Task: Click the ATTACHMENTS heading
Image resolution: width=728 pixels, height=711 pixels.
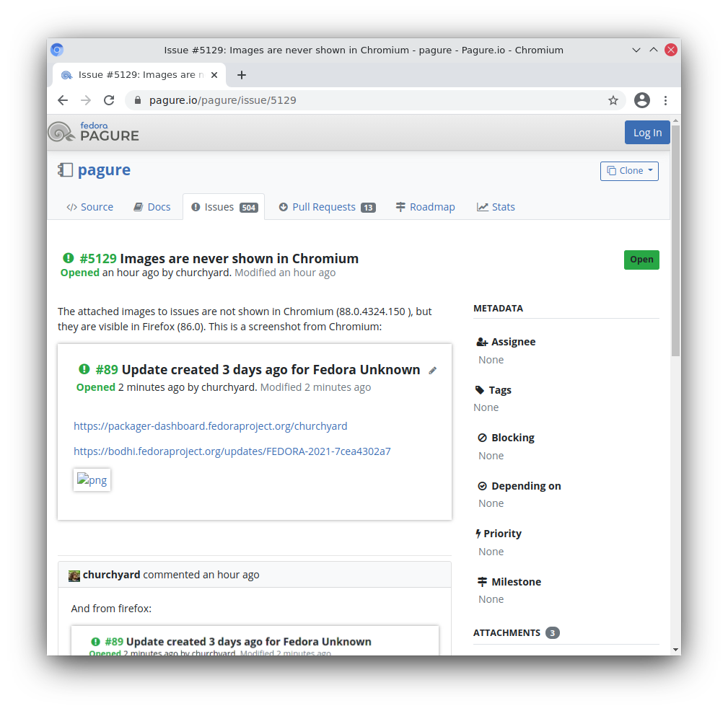Action: click(506, 633)
